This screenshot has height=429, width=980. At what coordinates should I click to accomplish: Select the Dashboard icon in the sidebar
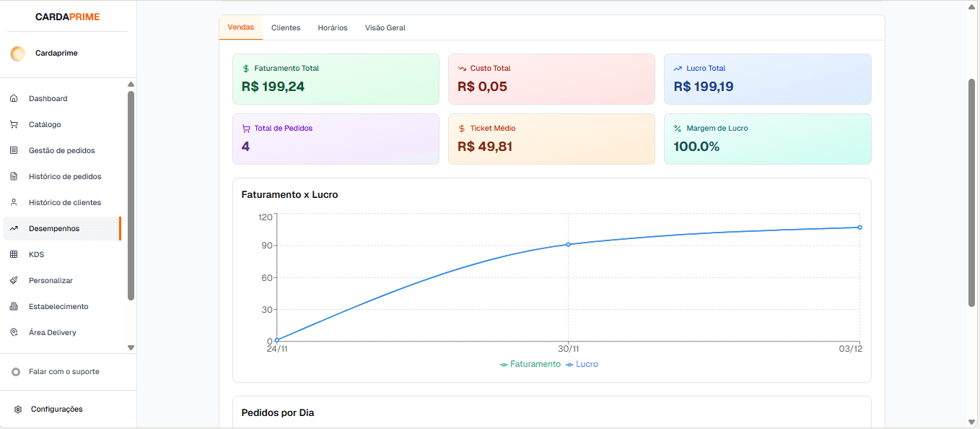tap(14, 98)
